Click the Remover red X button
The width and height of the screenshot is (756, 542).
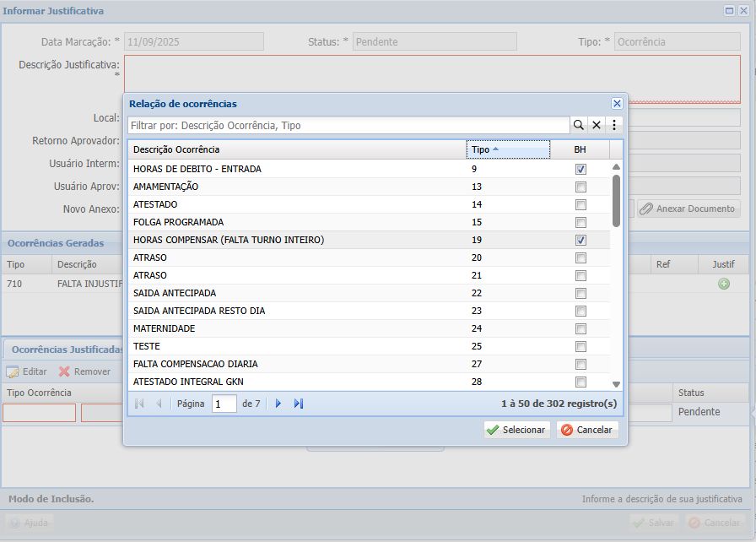85,371
